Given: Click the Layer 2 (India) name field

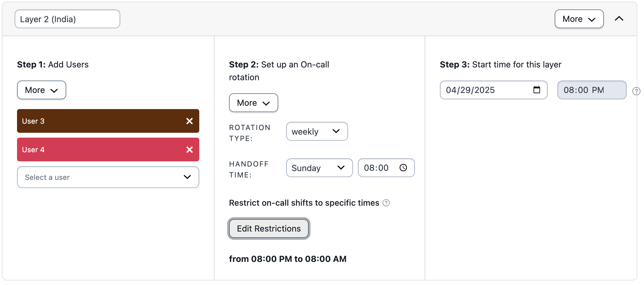Looking at the screenshot, I should click(67, 19).
